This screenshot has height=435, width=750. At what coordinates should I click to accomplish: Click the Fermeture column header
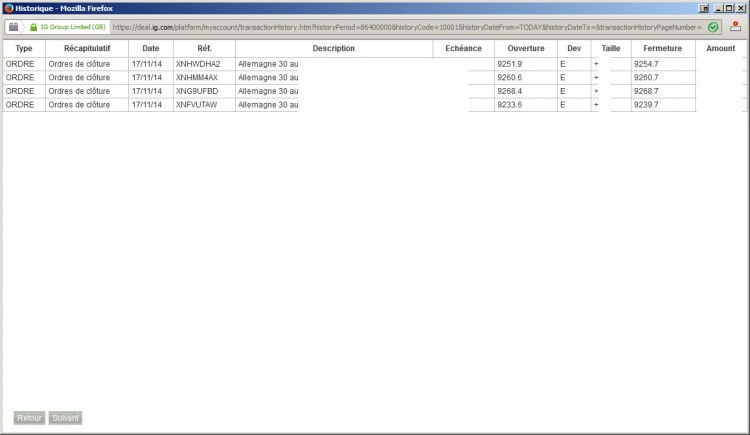point(662,48)
